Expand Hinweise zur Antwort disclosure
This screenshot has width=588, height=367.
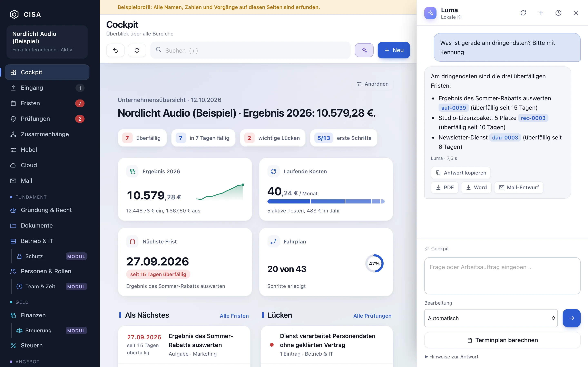[x=451, y=357]
